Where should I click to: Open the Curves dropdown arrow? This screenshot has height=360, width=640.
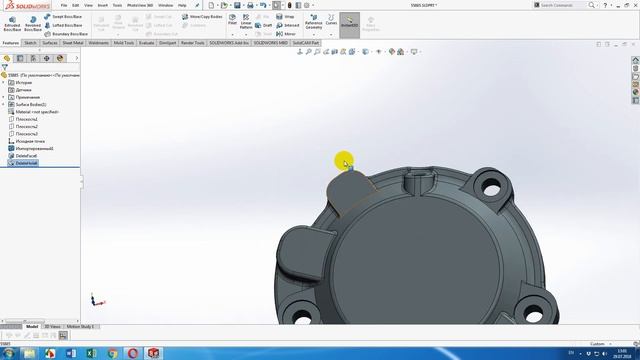point(331,34)
